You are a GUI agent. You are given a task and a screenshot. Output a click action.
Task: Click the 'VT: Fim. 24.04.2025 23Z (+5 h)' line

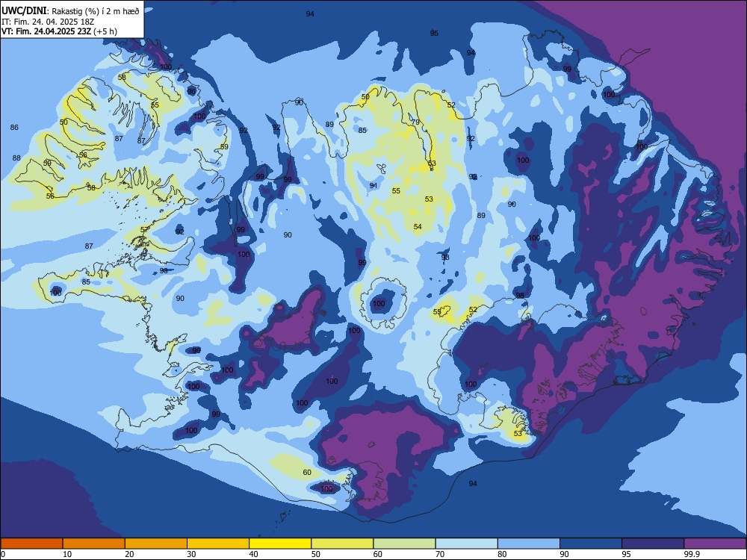point(59,31)
